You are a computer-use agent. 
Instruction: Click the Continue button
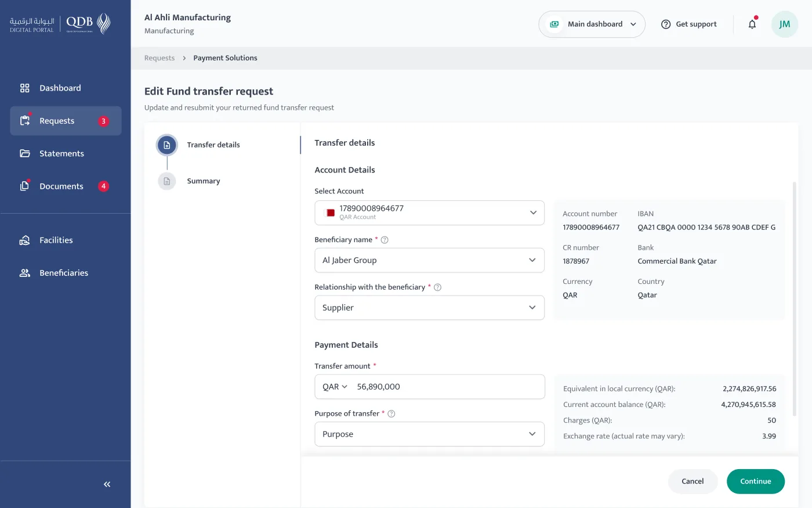tap(756, 481)
